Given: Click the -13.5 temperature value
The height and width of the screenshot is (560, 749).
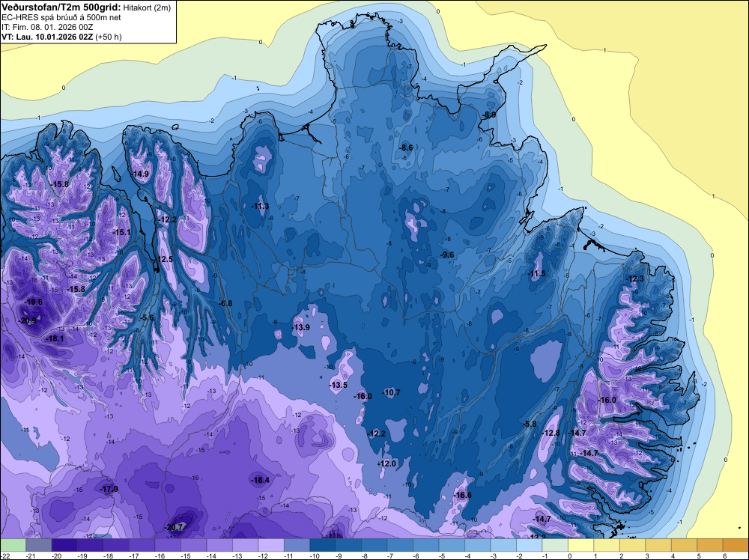Looking at the screenshot, I should coord(339,385).
